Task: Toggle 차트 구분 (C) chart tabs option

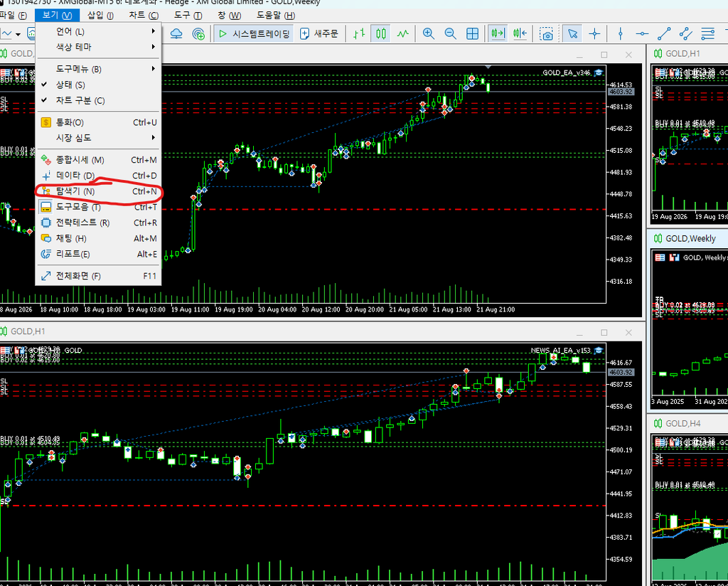Action: pos(98,100)
